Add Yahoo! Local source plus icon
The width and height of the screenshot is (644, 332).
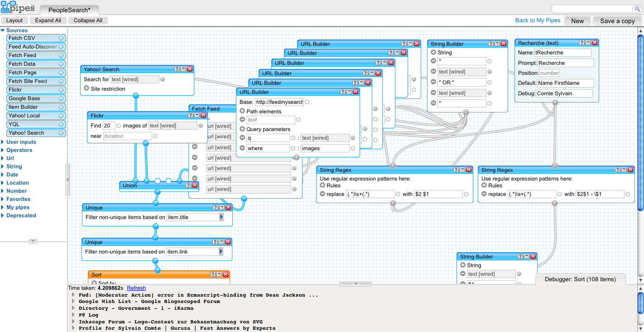61,116
